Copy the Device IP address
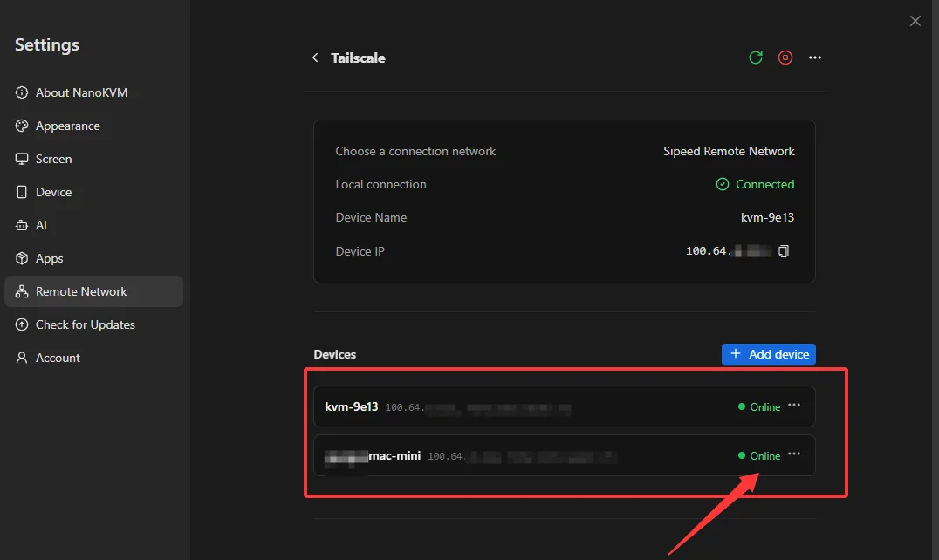 click(x=784, y=251)
